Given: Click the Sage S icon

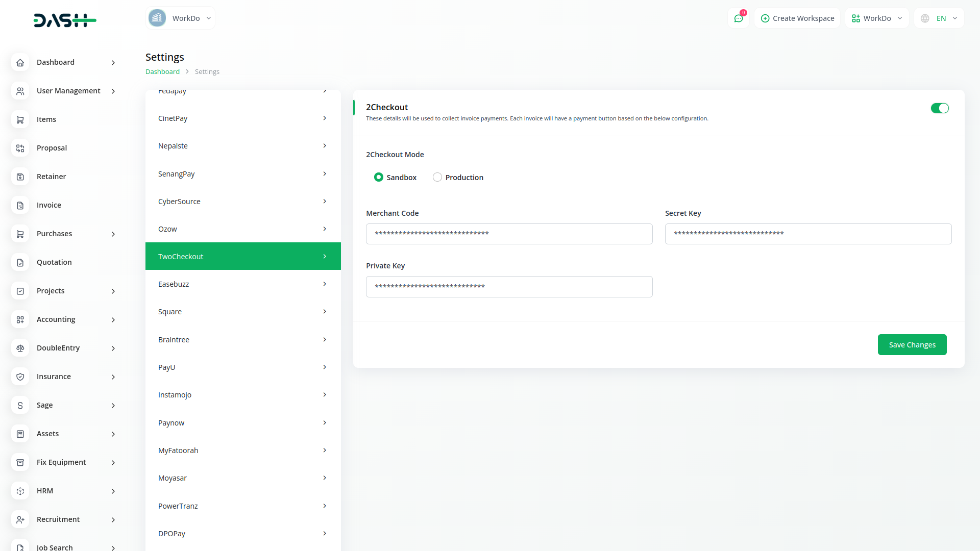Looking at the screenshot, I should 20,405.
